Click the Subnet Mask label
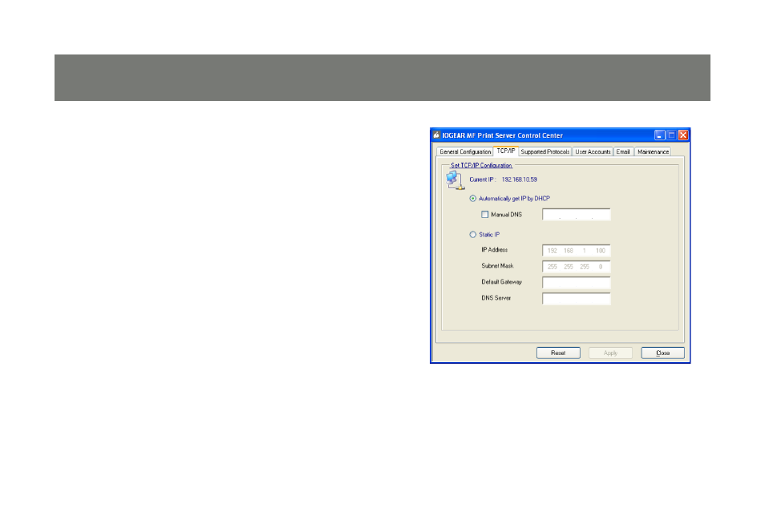 click(x=497, y=266)
